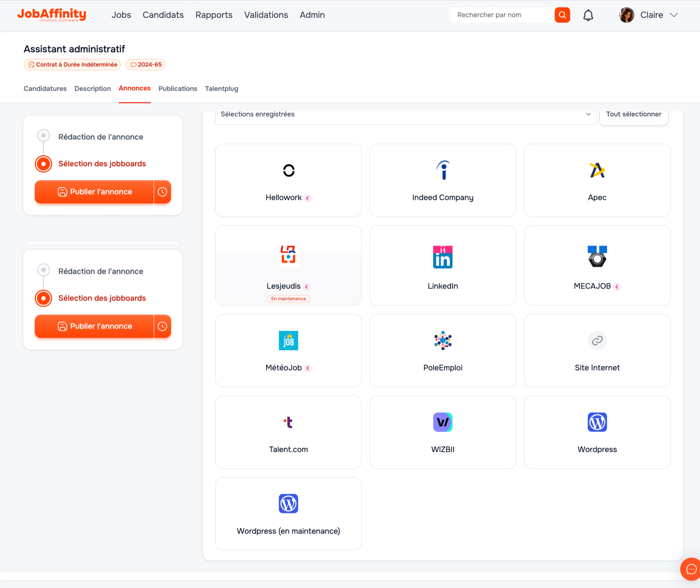The image size is (700, 588).
Task: Click upper Publier l'annonce button
Action: 94,192
